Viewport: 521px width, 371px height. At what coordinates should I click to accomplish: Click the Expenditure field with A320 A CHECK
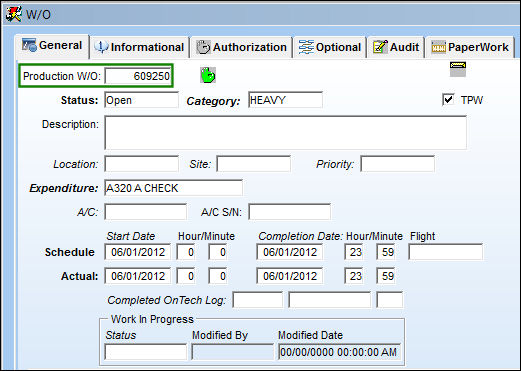(174, 188)
